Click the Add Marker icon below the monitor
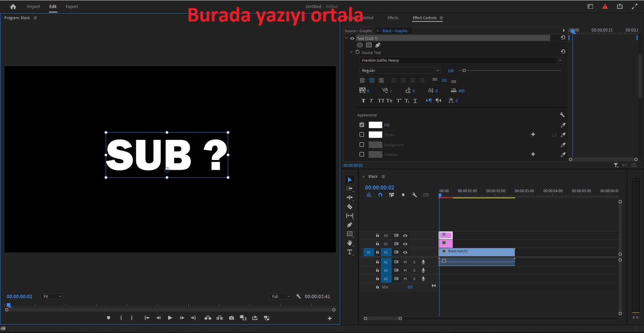This screenshot has height=333, width=644. click(108, 318)
